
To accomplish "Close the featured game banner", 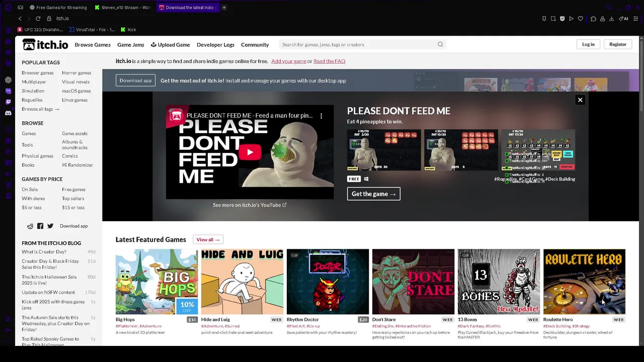I will (580, 100).
